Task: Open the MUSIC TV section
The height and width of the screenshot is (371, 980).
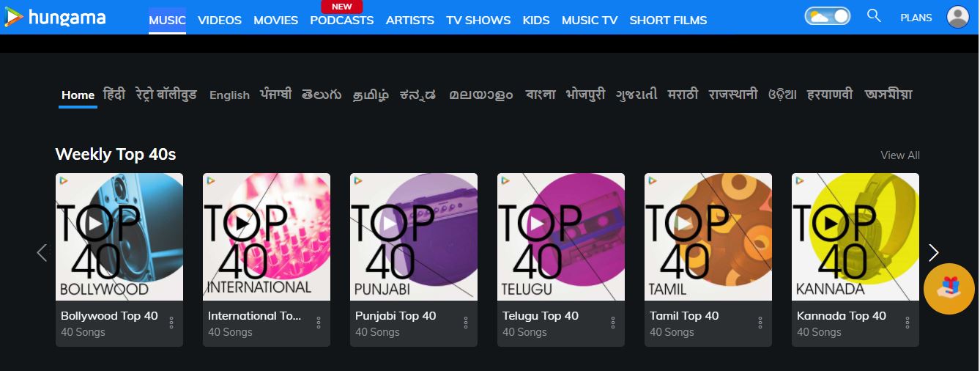Action: [590, 20]
